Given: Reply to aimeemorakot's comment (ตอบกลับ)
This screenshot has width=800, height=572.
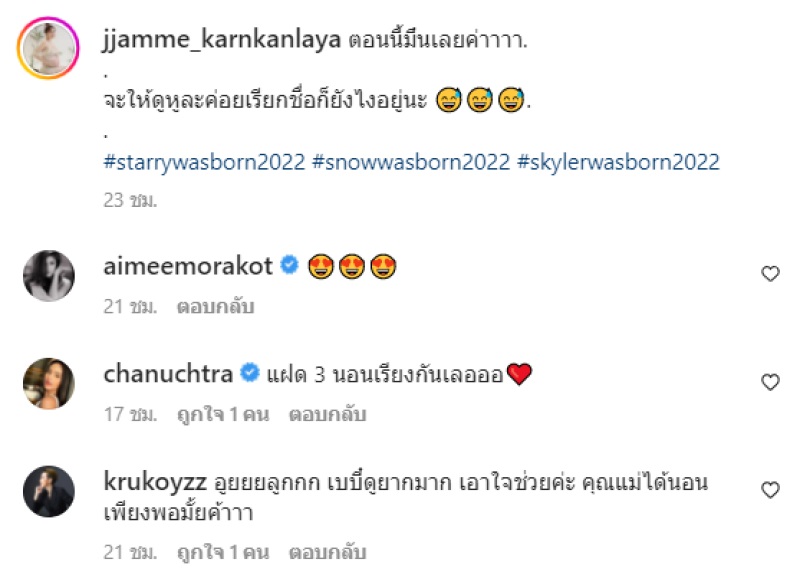Looking at the screenshot, I should [215, 306].
